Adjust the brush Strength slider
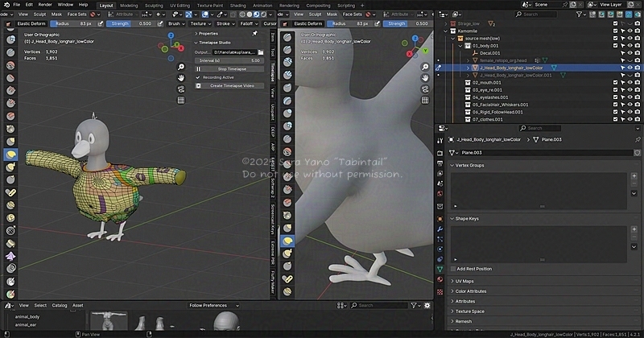 (x=132, y=24)
